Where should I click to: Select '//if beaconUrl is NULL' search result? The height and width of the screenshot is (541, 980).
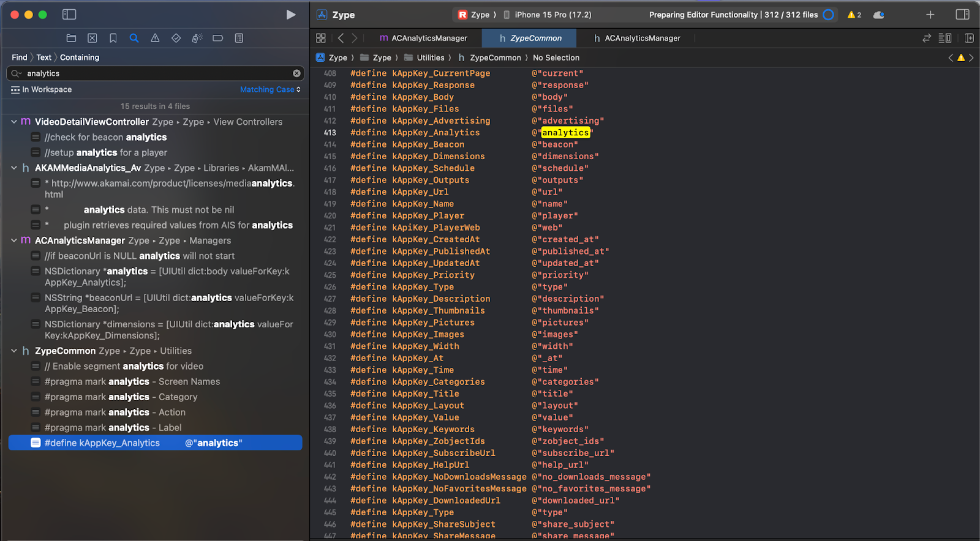155,256
